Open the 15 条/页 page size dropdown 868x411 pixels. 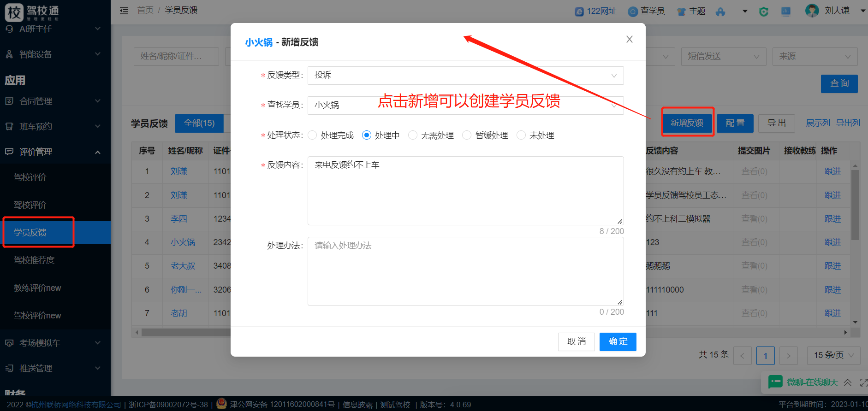point(834,356)
